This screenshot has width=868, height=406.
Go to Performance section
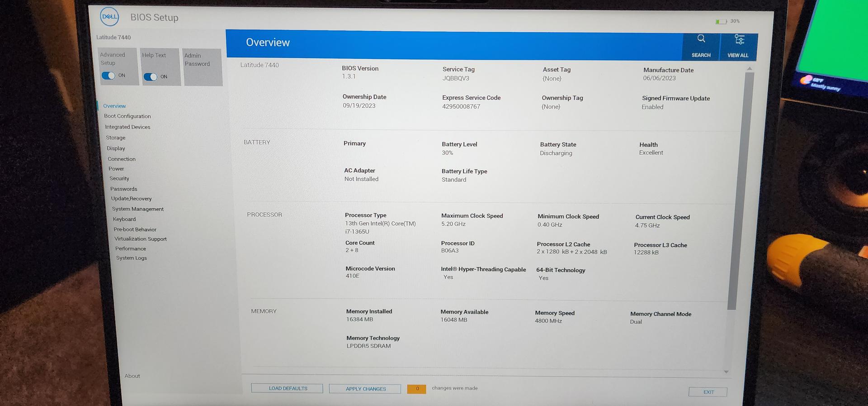point(131,248)
